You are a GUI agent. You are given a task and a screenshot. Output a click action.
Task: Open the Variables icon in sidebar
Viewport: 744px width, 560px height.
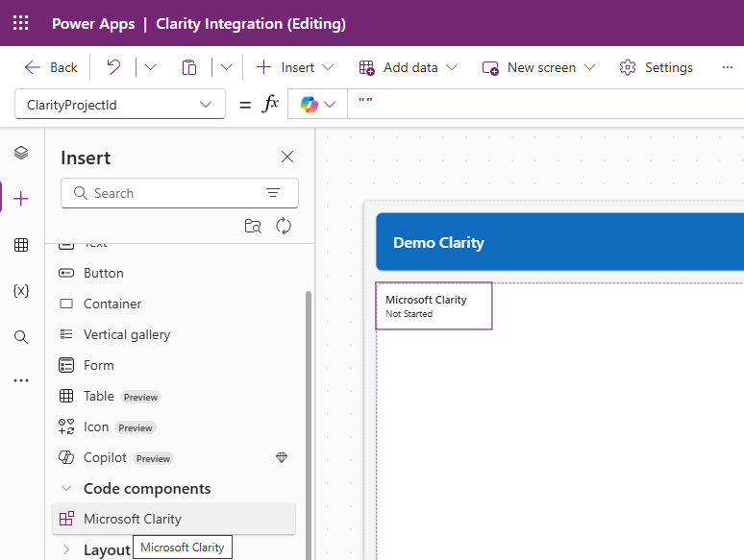21,290
